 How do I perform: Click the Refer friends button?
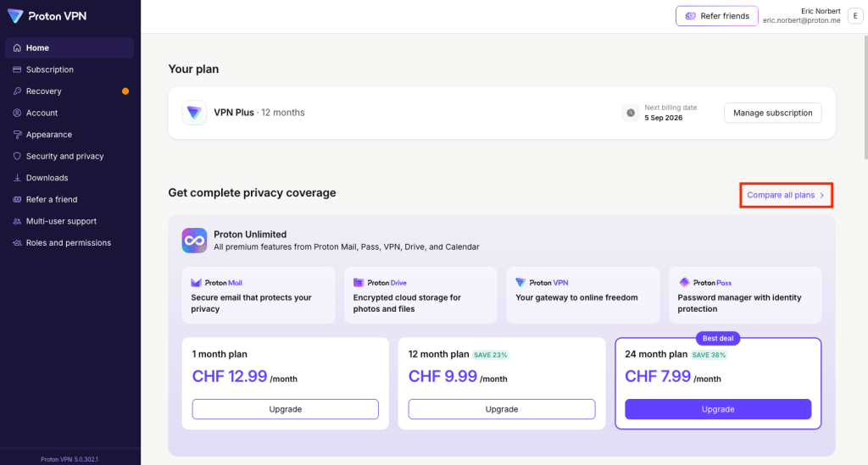pos(717,16)
